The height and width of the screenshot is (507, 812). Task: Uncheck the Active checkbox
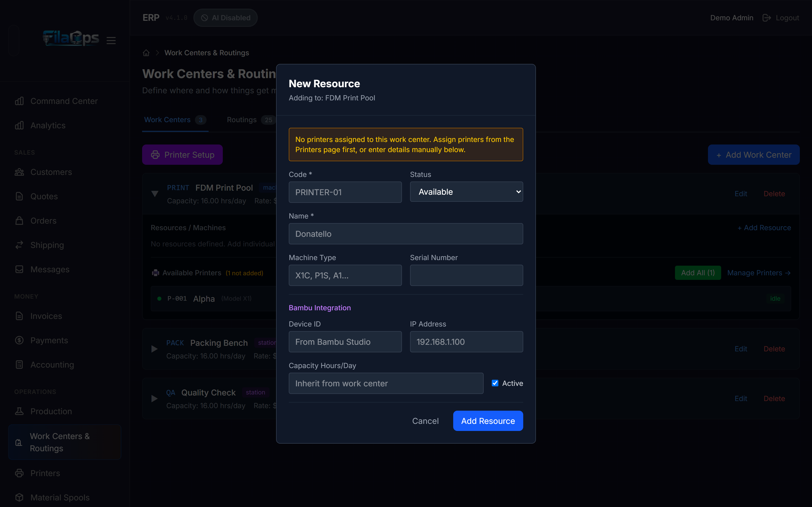coord(495,383)
